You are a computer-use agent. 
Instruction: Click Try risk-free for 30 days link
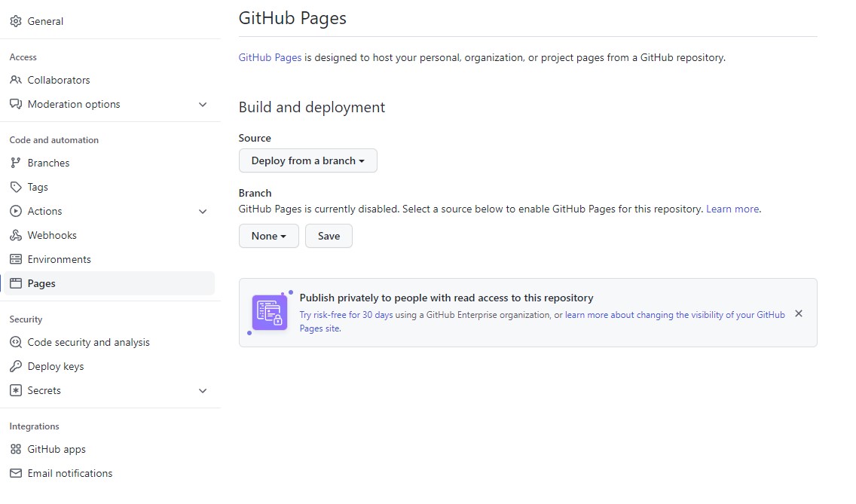(346, 315)
